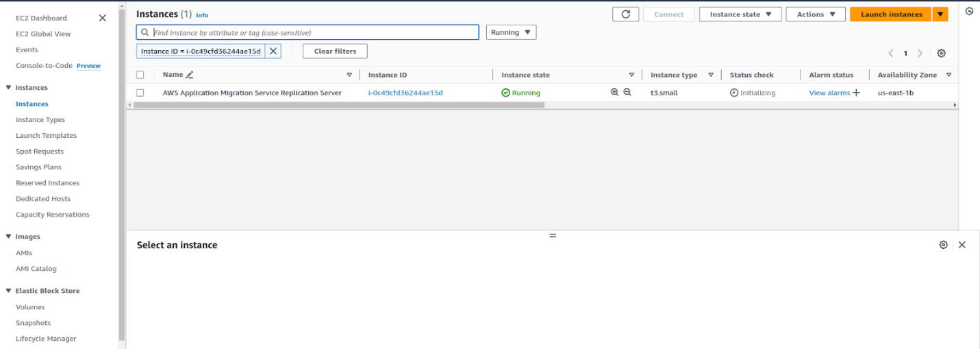Image resolution: width=980 pixels, height=349 pixels.
Task: Click the panel divider handle
Action: click(553, 235)
